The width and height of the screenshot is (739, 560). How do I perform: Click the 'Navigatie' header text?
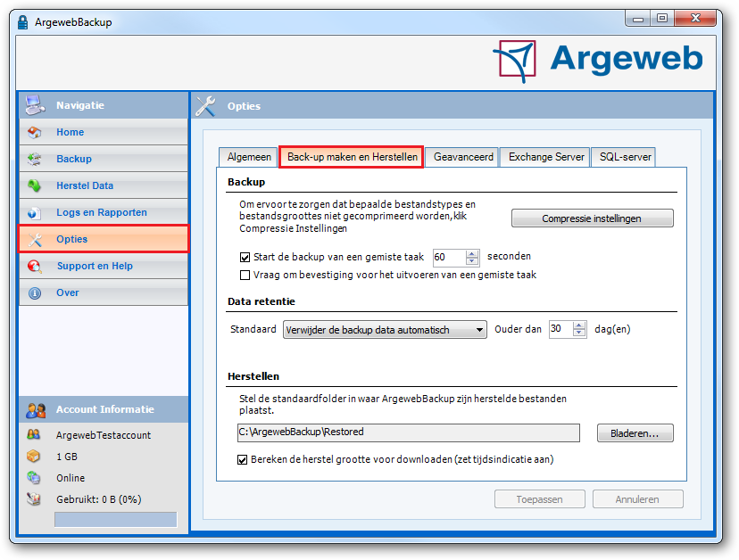tap(80, 105)
